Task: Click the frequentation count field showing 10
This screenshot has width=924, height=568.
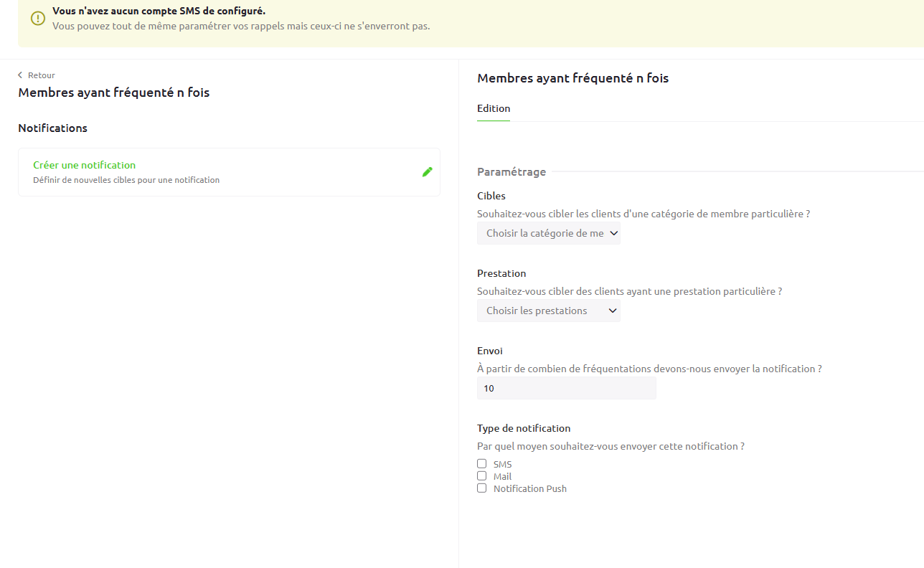Action: (x=566, y=389)
